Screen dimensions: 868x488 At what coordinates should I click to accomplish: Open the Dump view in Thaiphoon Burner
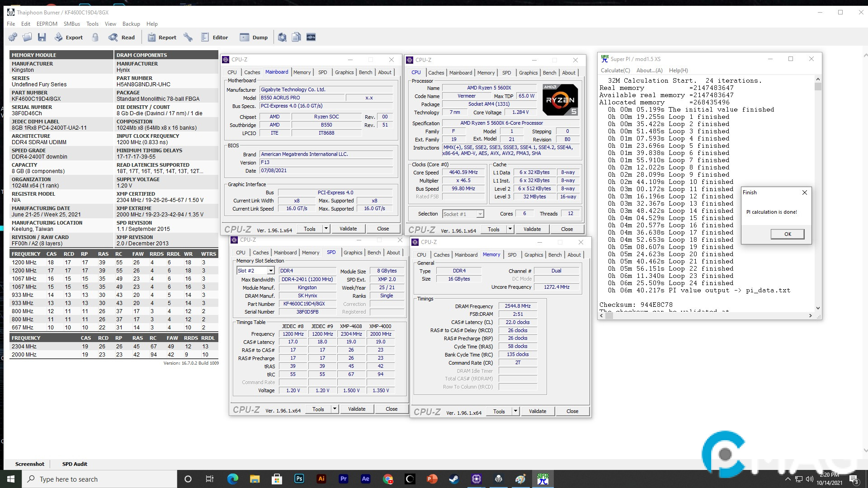(254, 38)
